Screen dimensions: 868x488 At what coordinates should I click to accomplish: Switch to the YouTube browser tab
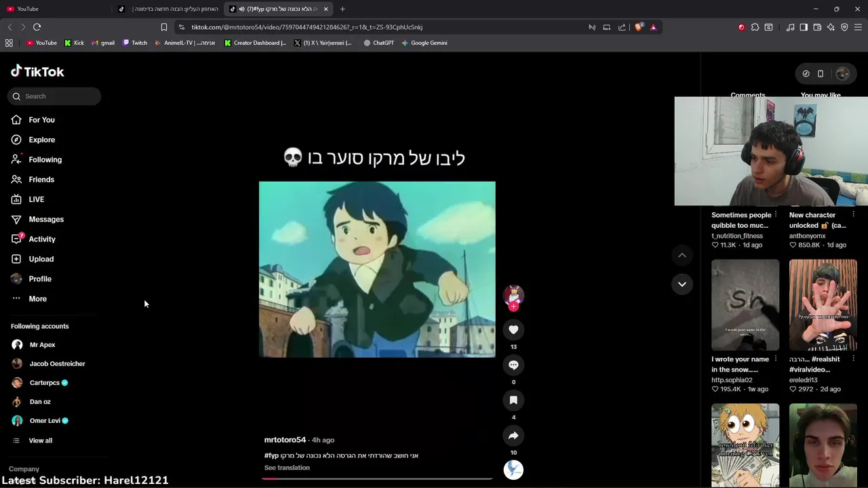point(54,9)
